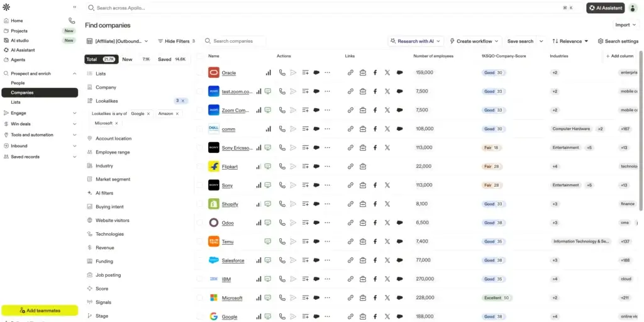Viewport: 644px width, 322px height.
Task: Open the Save search arrow dropdown
Action: 541,41
